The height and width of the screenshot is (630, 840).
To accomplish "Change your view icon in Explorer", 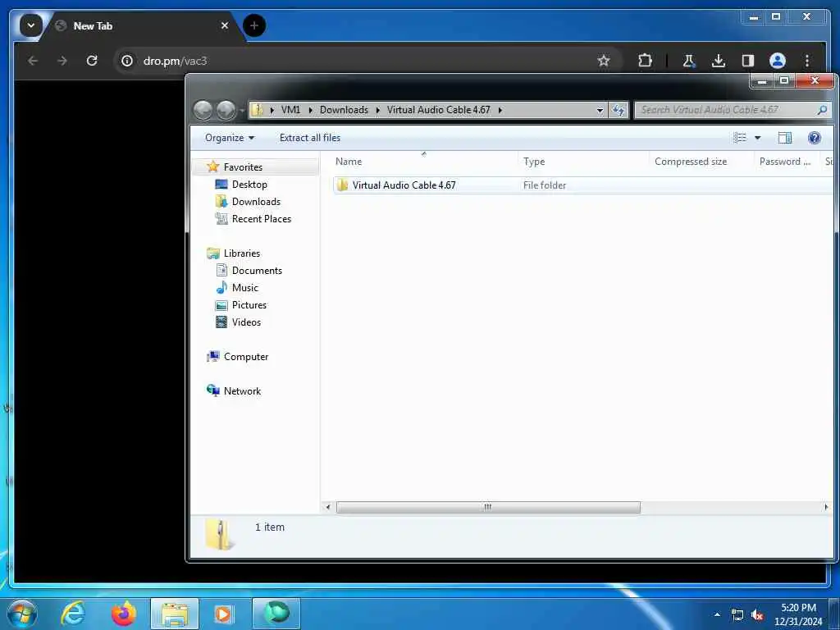I will point(740,138).
